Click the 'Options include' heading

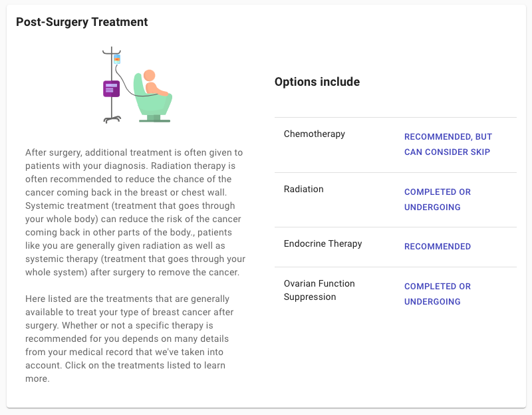click(x=317, y=82)
